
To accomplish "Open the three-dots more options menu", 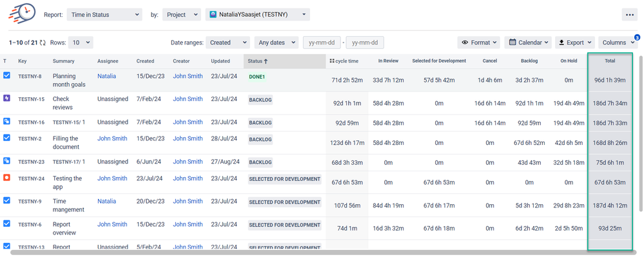I will point(630,14).
